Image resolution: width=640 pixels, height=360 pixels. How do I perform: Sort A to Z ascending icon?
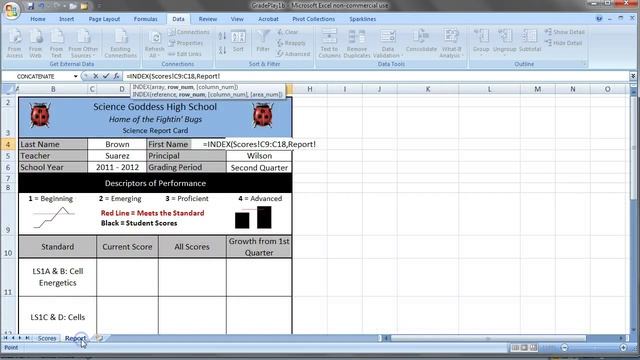pos(222,36)
